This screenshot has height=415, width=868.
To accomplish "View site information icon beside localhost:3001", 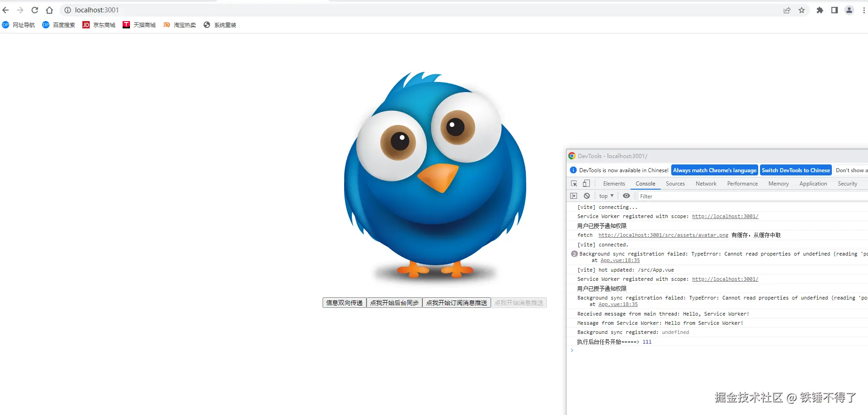I will [x=68, y=10].
